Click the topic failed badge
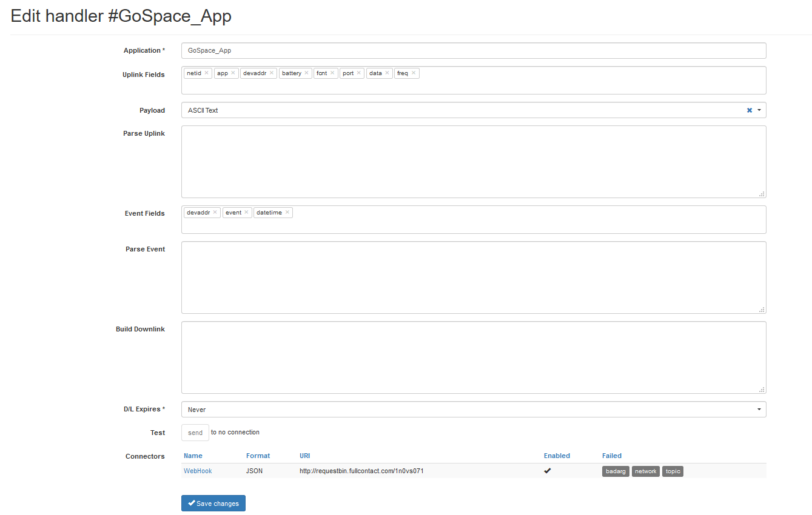Screen dimensions: 812x515 (673, 471)
